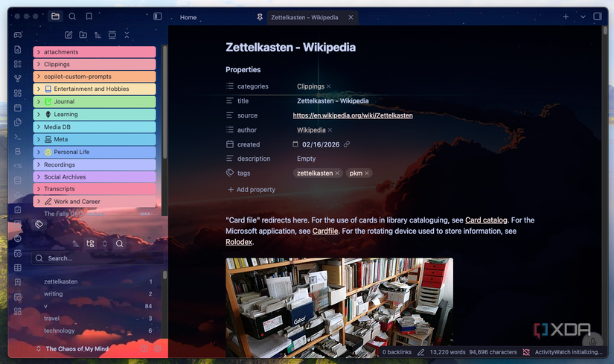Expand the Journal folder
The width and height of the screenshot is (614, 364).
95,101
